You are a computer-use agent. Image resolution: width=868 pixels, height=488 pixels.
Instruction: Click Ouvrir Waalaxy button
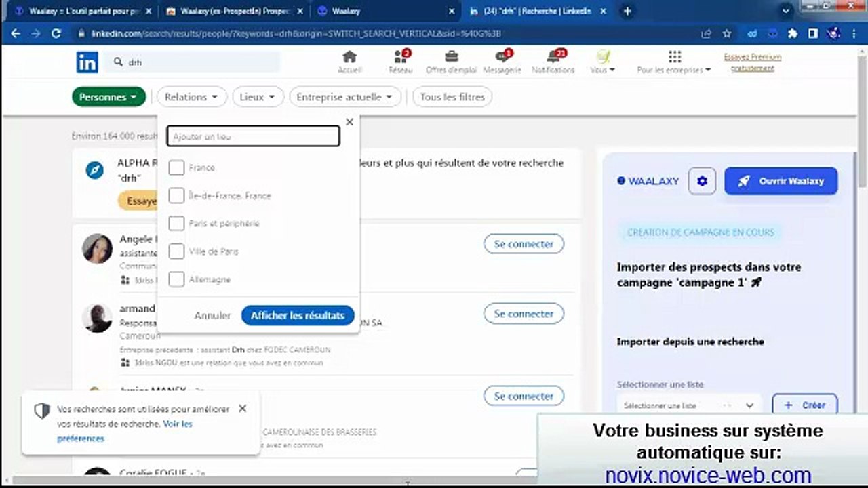781,181
